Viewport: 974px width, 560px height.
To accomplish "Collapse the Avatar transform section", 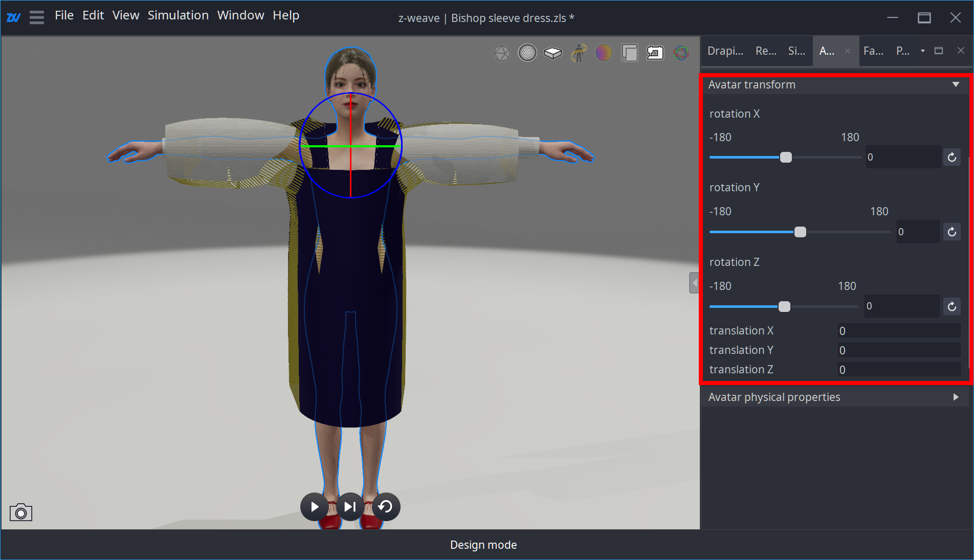I will (956, 84).
